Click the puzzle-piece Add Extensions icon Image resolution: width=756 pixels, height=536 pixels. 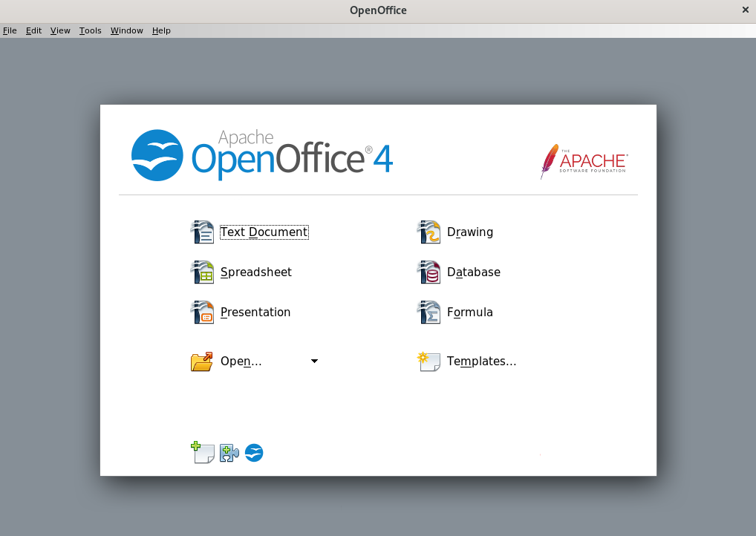coord(228,452)
